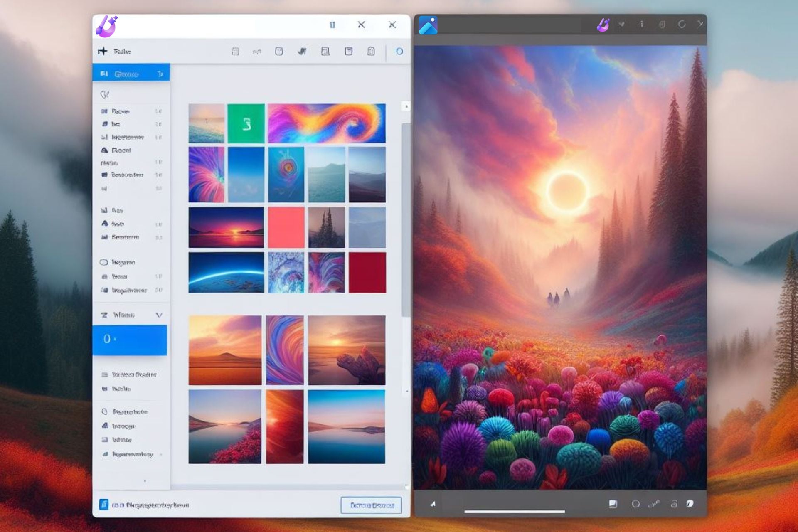This screenshot has width=798, height=532.
Task: Open the three-dot more options in viewer
Action: pyautogui.click(x=642, y=24)
